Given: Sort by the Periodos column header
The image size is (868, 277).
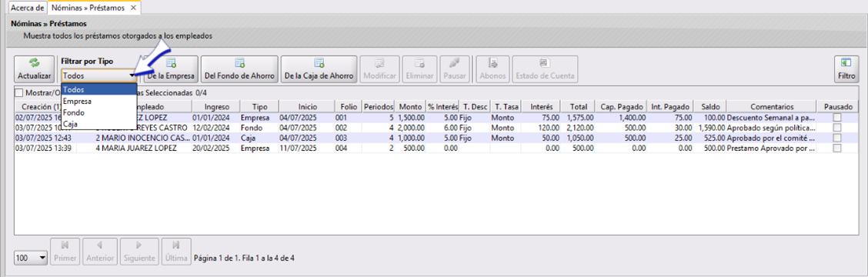Looking at the screenshot, I should [x=379, y=106].
